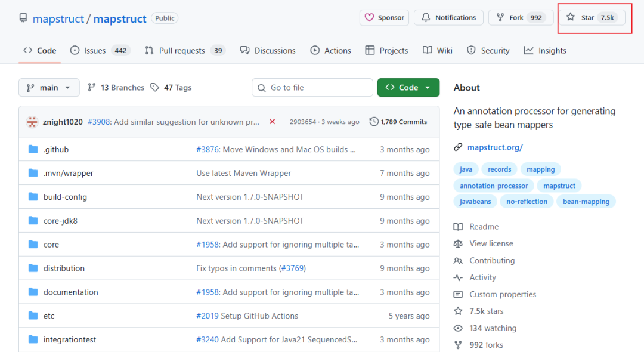
Task: Select the records topic tag
Action: pos(500,169)
